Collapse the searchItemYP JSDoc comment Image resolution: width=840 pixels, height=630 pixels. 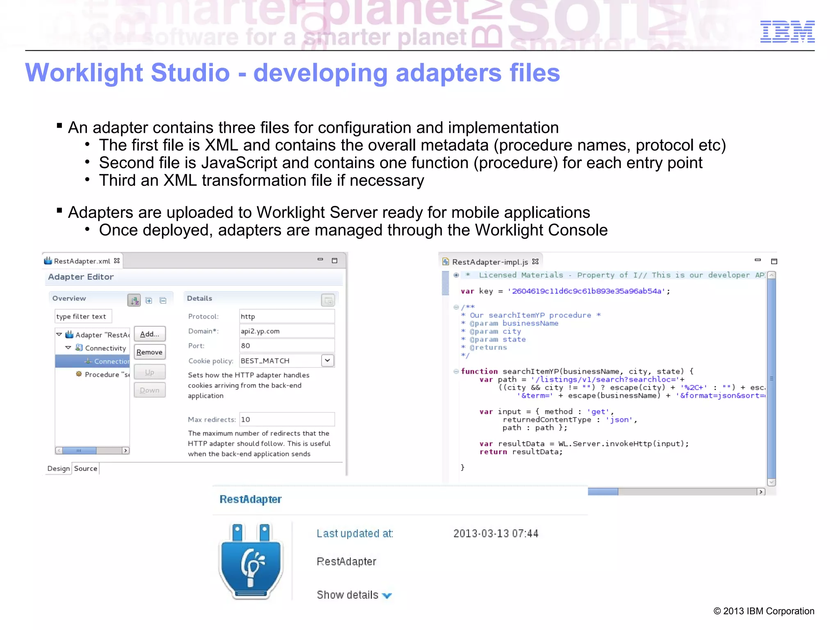pos(456,307)
